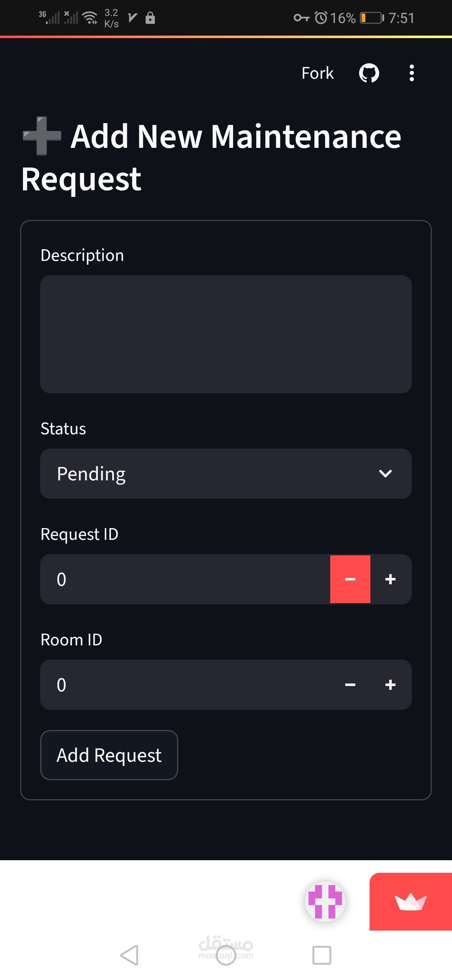The image size is (452, 980).
Task: Click the Fork link
Action: point(317,73)
